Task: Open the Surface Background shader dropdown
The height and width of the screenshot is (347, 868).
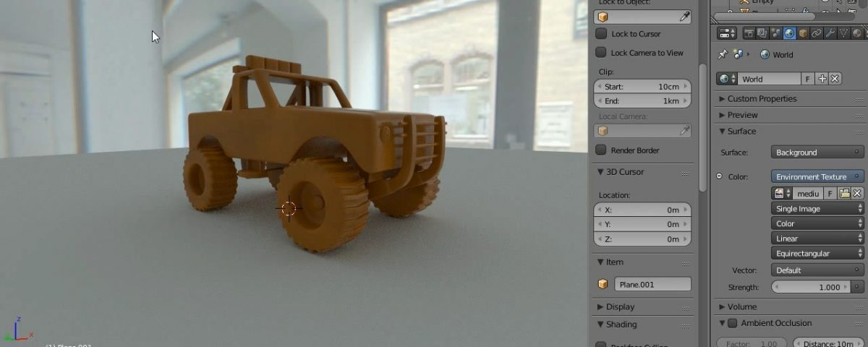Action: click(817, 153)
